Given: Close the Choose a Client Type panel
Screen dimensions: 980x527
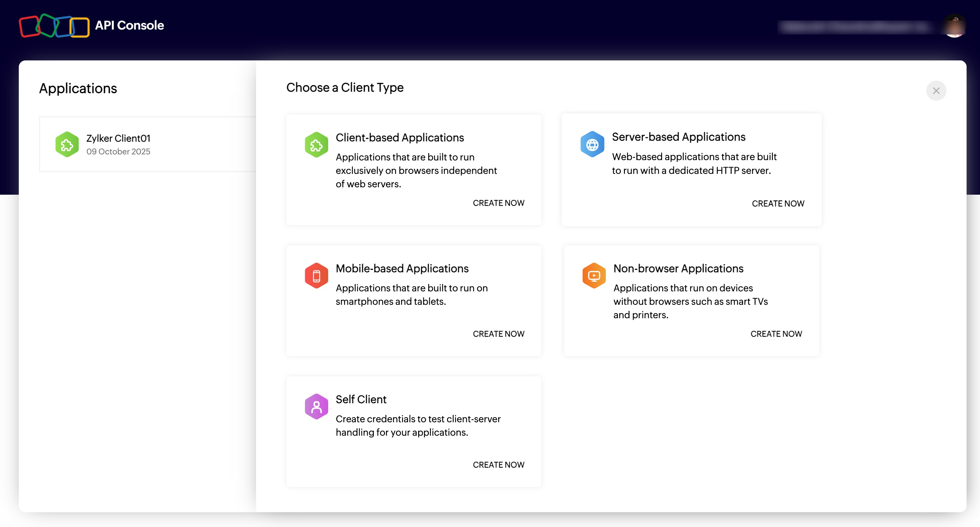Looking at the screenshot, I should point(936,91).
